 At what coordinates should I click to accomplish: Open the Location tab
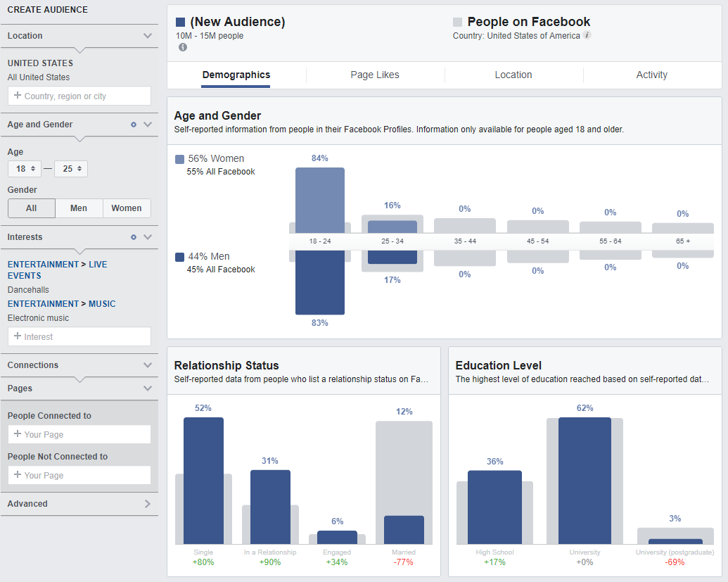click(x=513, y=75)
